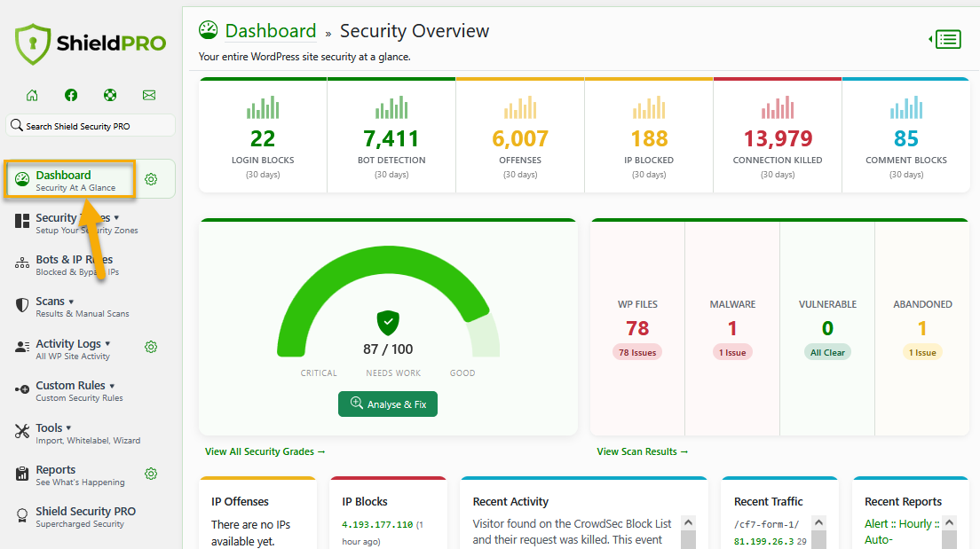Image resolution: width=980 pixels, height=549 pixels.
Task: Open Activity Logs settings gear icon
Action: pos(151,347)
